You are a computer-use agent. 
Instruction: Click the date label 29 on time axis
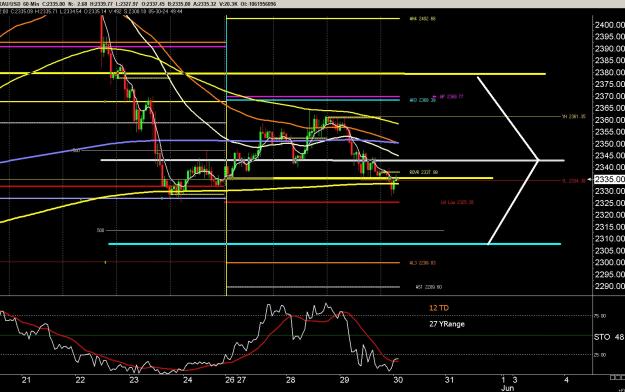(344, 380)
